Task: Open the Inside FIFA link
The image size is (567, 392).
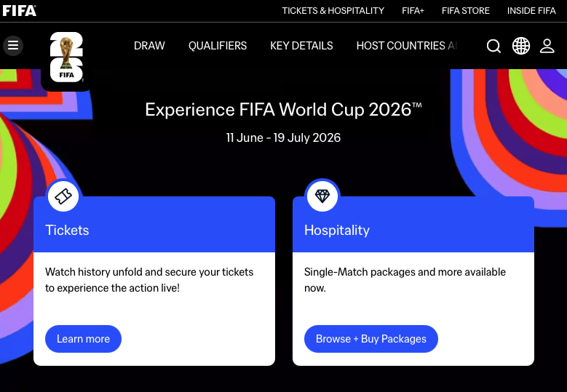Action: point(531,11)
